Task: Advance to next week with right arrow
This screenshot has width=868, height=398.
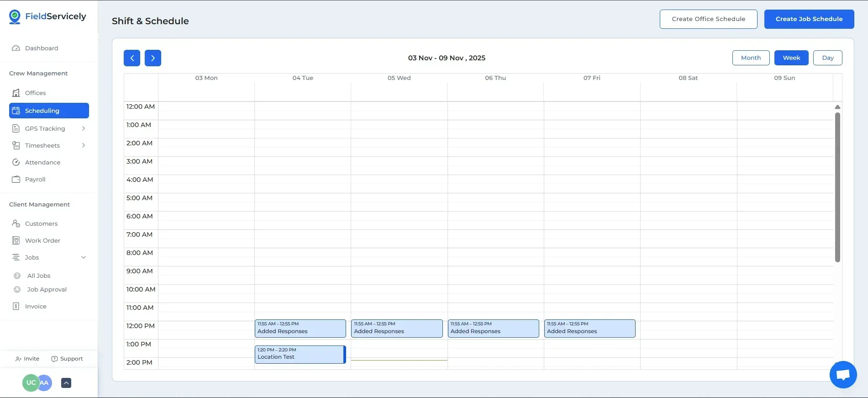Action: (153, 58)
